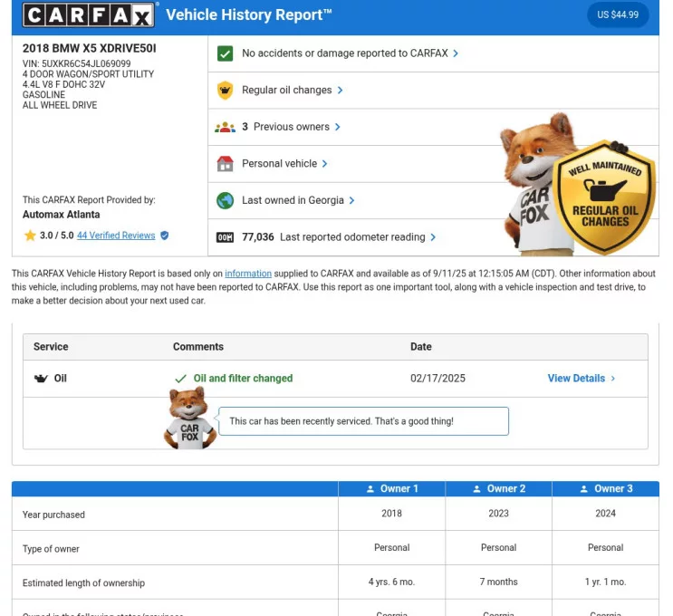Expand chevron beside Previous owners
The width and height of the screenshot is (673, 616).
pos(337,127)
